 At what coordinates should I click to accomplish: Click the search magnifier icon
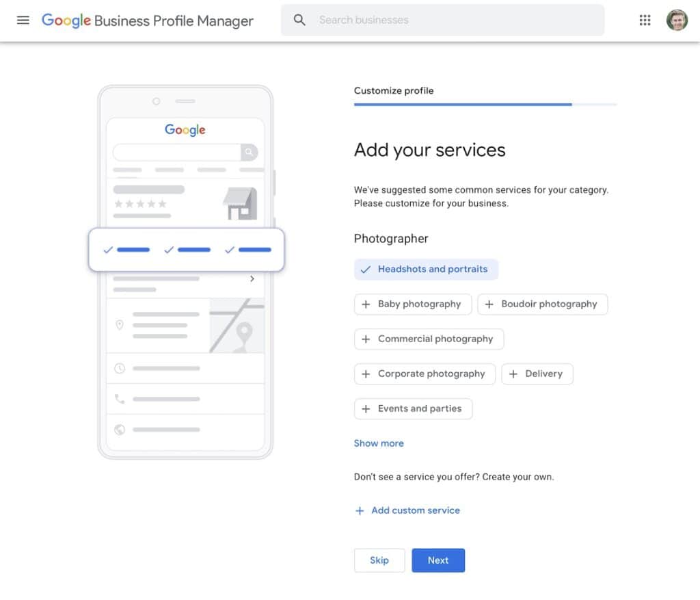coord(299,21)
